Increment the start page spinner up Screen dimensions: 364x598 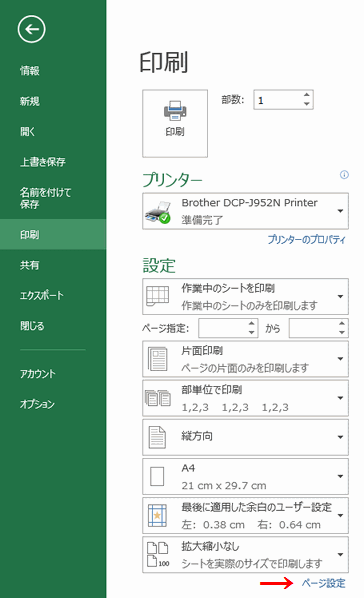point(251,324)
